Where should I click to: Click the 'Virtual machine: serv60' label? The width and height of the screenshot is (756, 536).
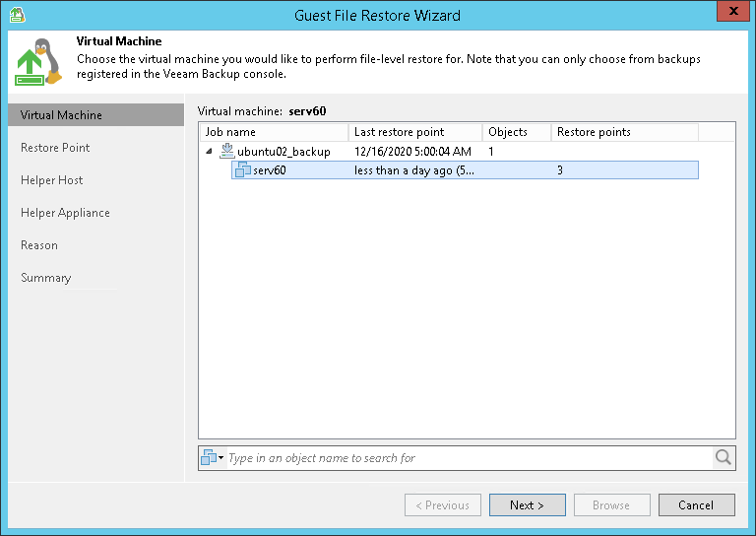click(x=262, y=111)
